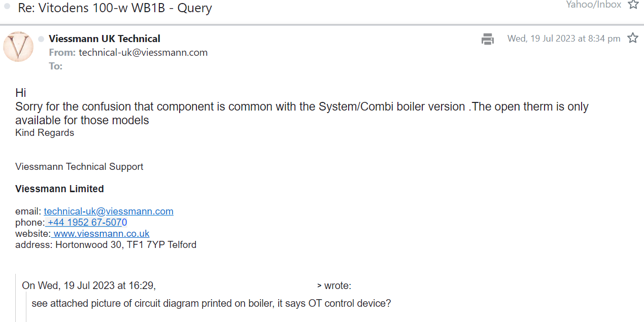Screen dimensions: 644x322
Task: Open the Yahoo/Inbox folder label
Action: (594, 5)
